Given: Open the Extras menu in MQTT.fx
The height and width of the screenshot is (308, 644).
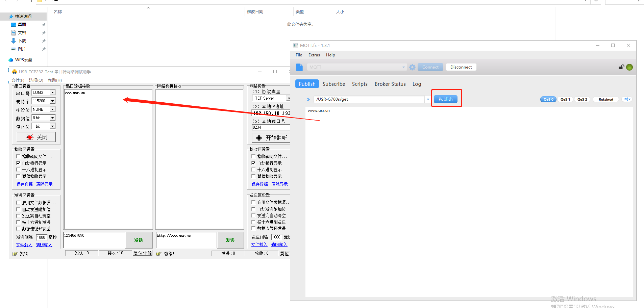Looking at the screenshot, I should (314, 55).
